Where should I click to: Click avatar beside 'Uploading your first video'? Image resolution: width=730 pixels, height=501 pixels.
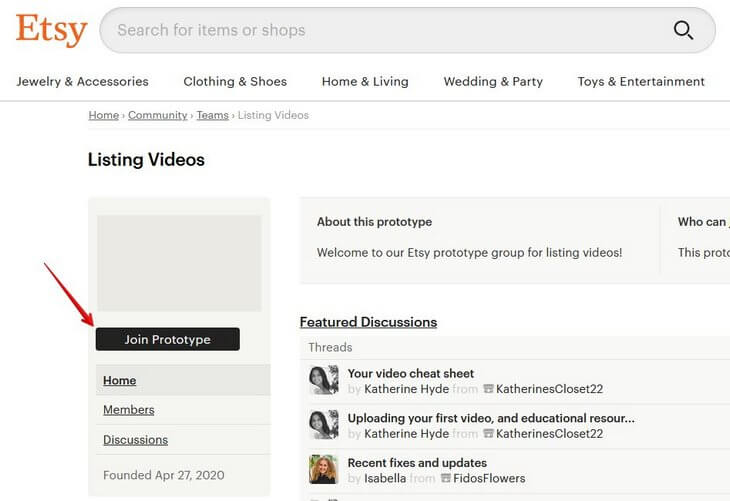(x=324, y=425)
